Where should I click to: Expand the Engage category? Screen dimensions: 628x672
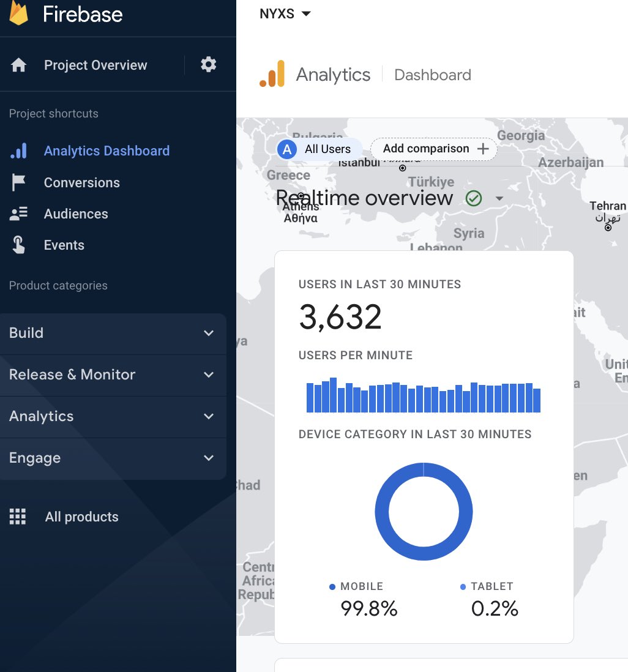coord(113,458)
